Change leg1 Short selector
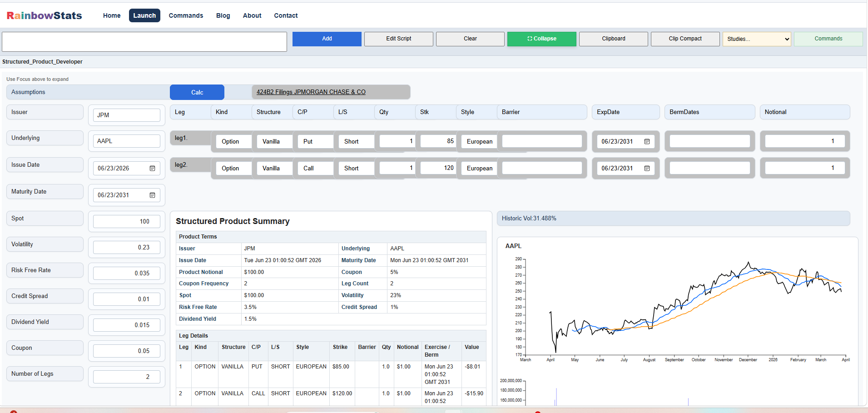Viewport: 868px width, 413px height. click(x=356, y=141)
